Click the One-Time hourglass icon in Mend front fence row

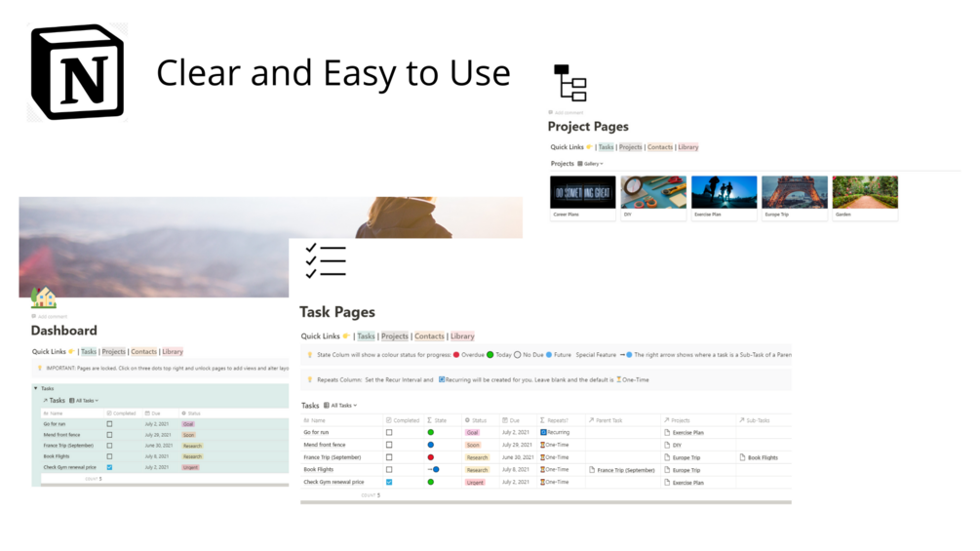[x=542, y=445]
